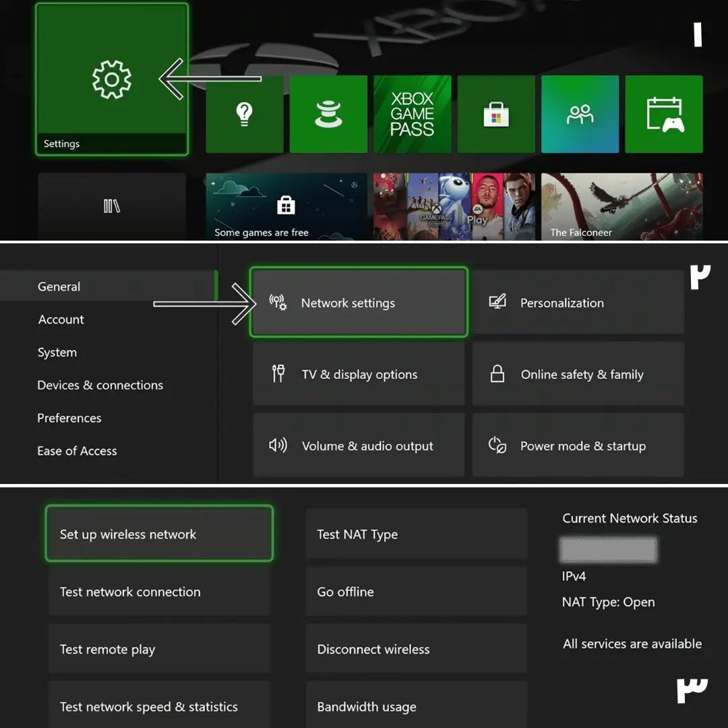Click All services are available text
The height and width of the screenshot is (728, 728).
[x=632, y=644]
